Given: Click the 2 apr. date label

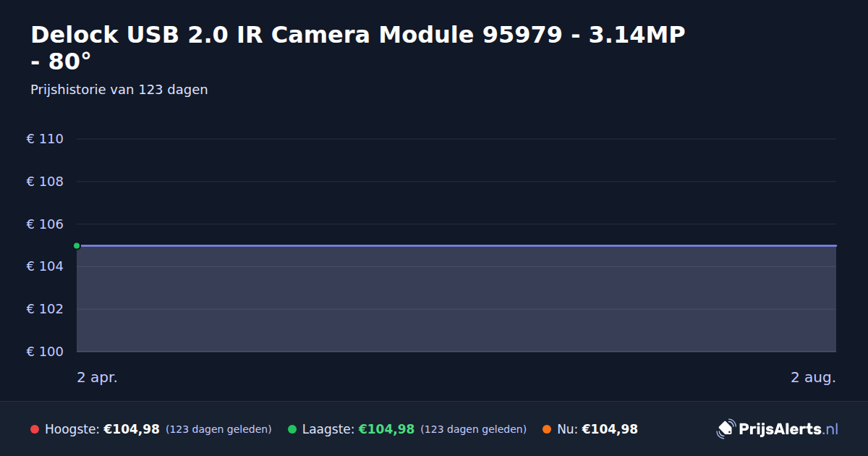Looking at the screenshot, I should tap(97, 378).
